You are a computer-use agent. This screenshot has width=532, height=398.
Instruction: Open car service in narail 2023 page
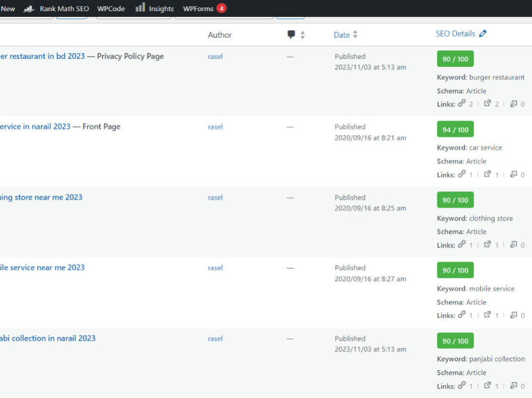(x=35, y=126)
